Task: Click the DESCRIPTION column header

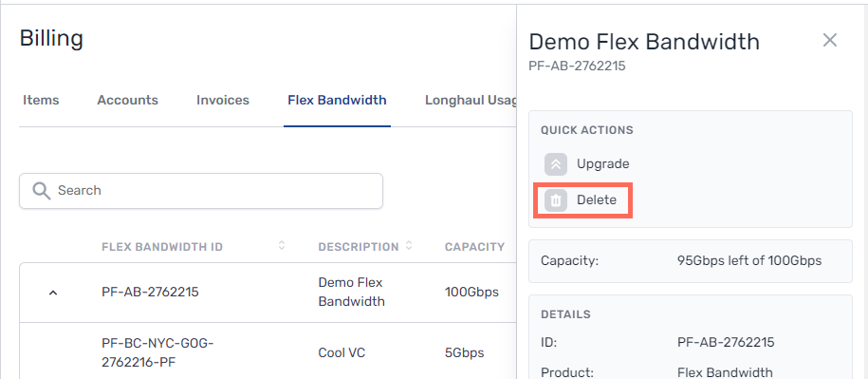Action: [x=359, y=247]
